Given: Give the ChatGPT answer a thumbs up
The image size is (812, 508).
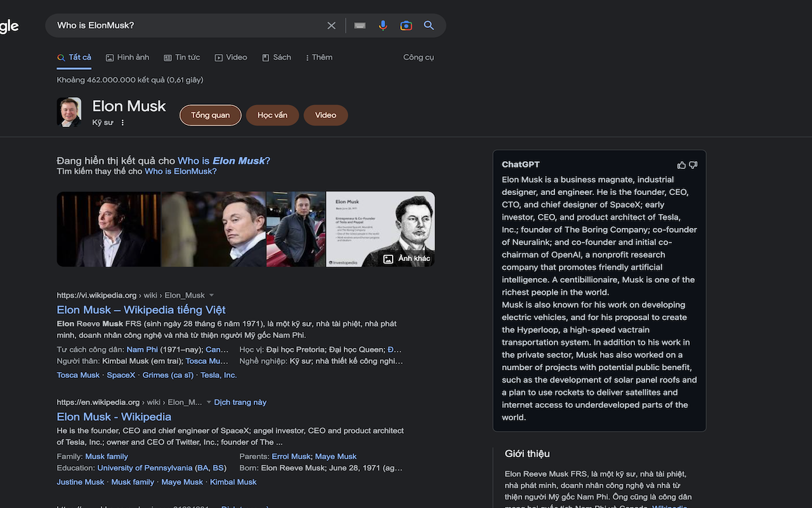Looking at the screenshot, I should 681,165.
